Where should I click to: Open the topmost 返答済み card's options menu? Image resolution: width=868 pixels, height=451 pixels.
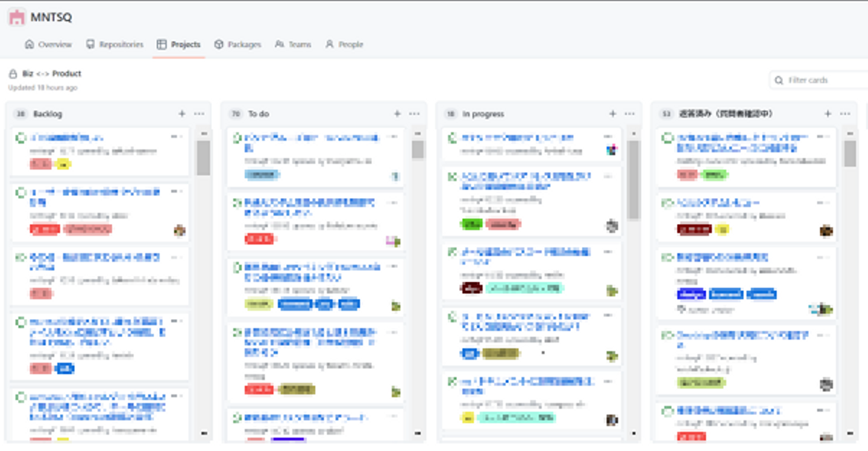[x=824, y=137]
